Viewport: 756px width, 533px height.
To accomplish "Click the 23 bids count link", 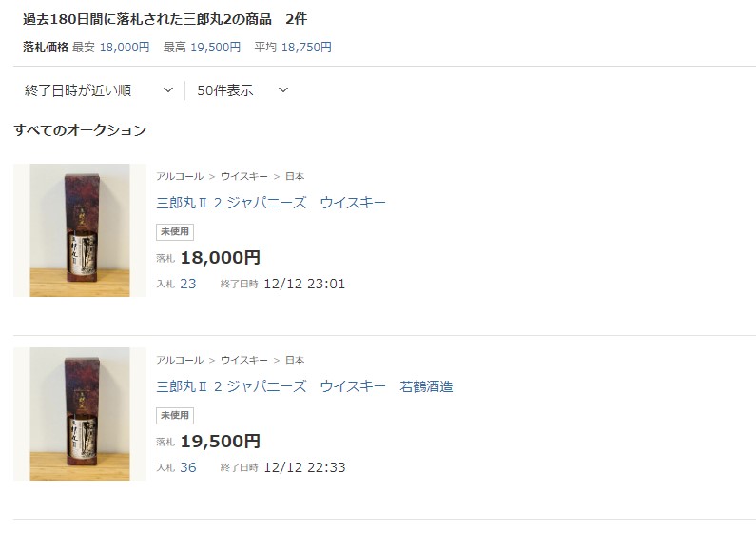I will tap(188, 284).
